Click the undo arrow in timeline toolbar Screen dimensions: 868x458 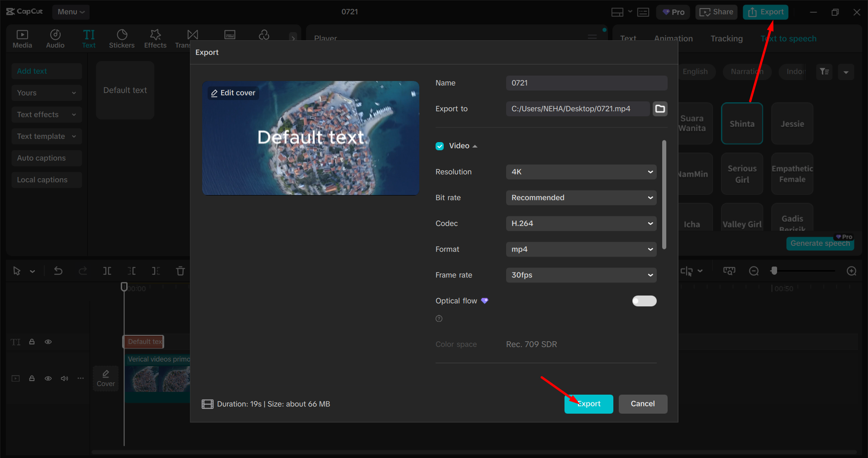tap(58, 271)
